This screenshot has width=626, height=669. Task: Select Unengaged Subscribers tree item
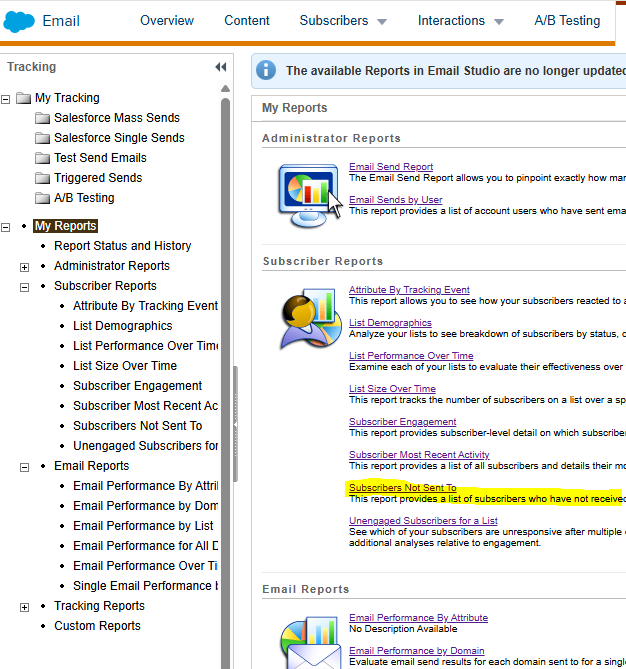(145, 446)
